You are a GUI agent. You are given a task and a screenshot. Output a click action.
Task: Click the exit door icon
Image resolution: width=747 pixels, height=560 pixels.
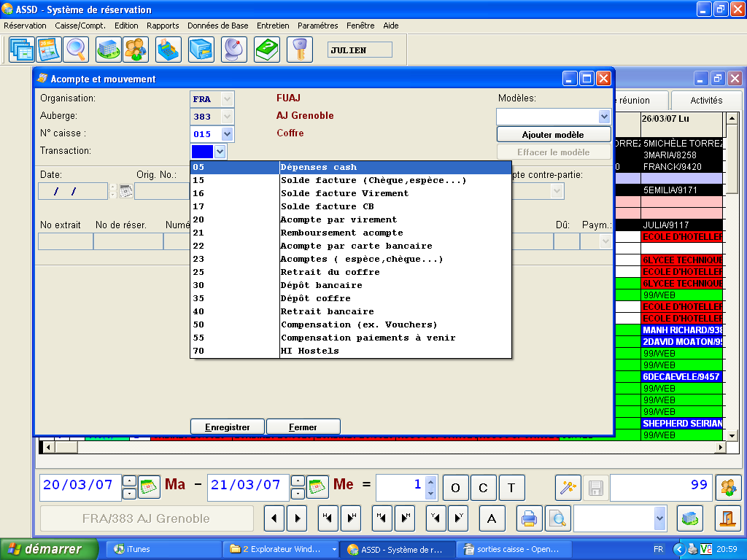(728, 518)
